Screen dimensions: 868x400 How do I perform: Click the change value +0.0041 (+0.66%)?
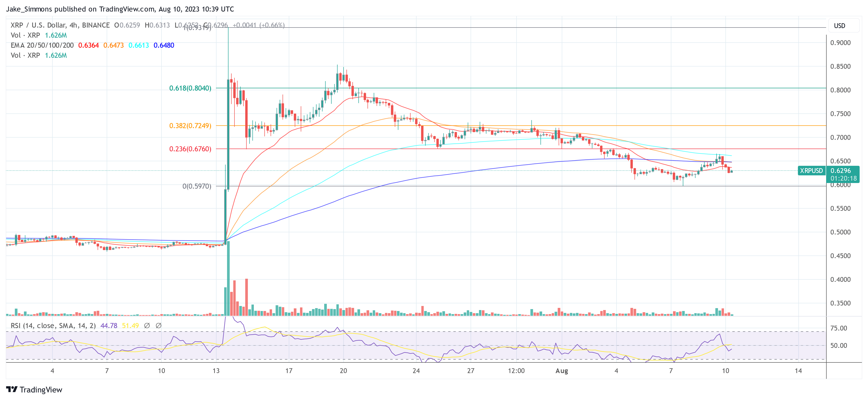click(259, 25)
